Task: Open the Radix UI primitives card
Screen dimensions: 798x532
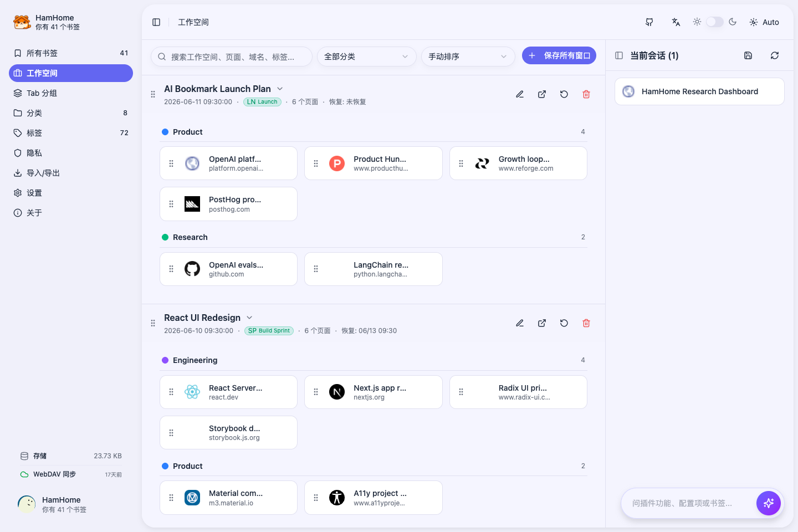Action: pyautogui.click(x=518, y=392)
